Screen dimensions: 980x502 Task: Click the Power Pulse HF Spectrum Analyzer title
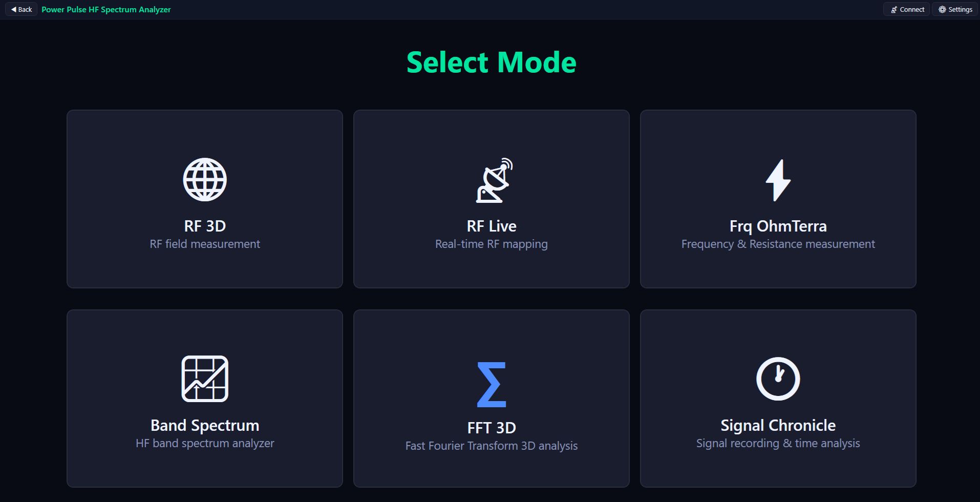pos(106,9)
